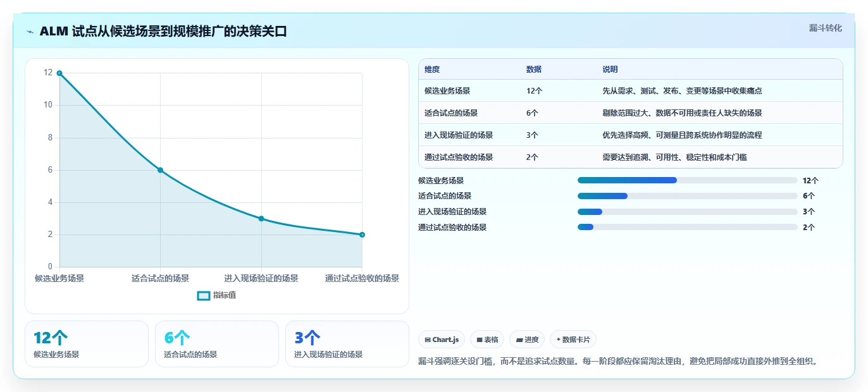The height and width of the screenshot is (392, 868).
Task: Select the 表格 tag chip
Action: (x=487, y=340)
